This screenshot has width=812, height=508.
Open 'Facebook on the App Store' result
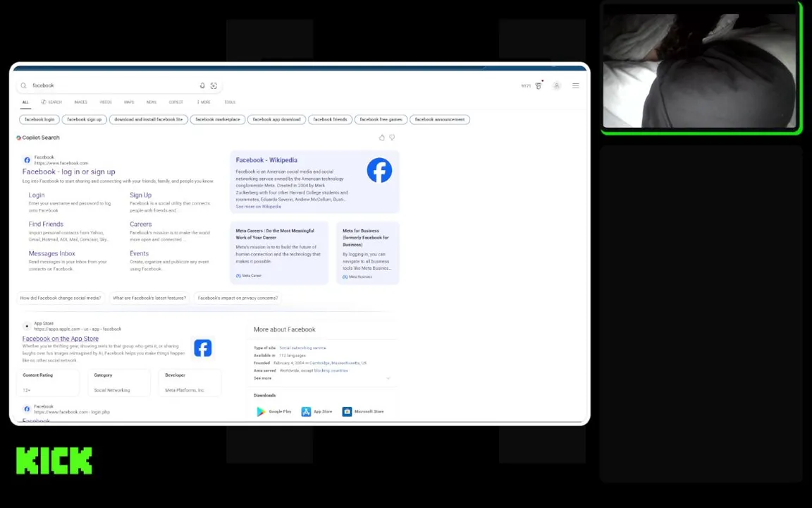click(60, 339)
